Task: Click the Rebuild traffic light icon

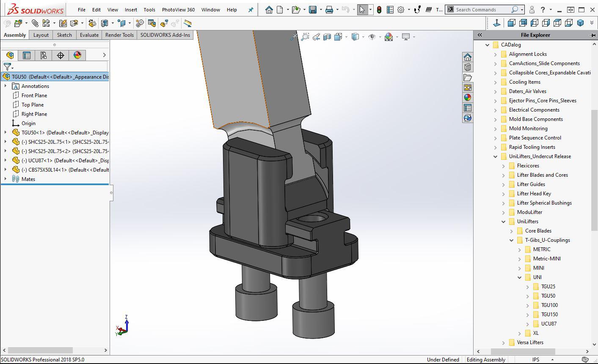Action: [x=379, y=10]
